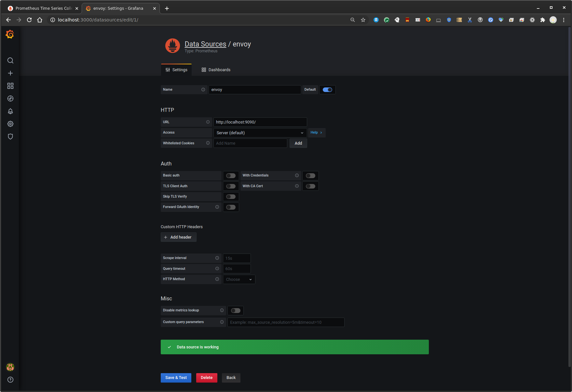572x392 pixels.
Task: Click the Add cookie button
Action: coord(298,143)
